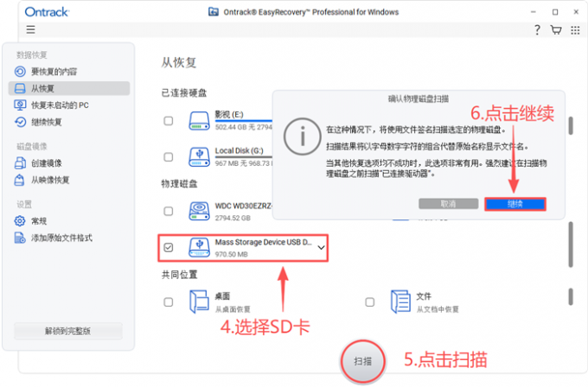Click the 已连接硬盘 section scrollbar
Viewport: 588px width, 387px height.
point(571,125)
